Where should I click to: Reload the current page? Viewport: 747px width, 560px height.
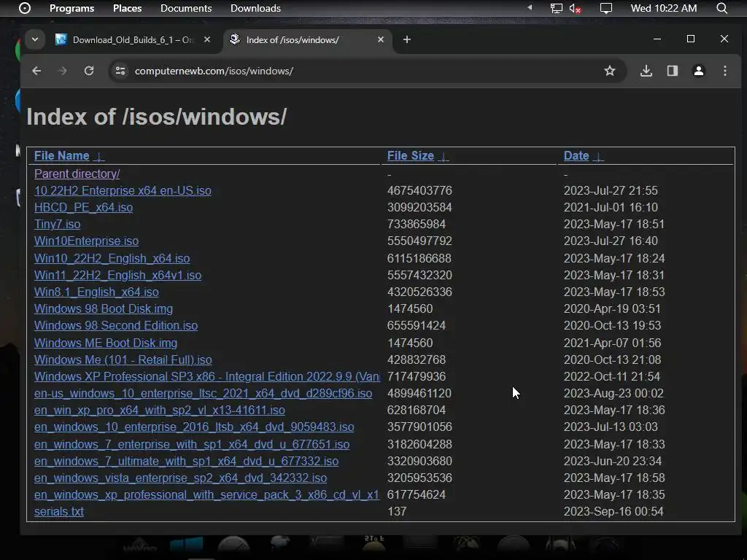click(x=89, y=71)
